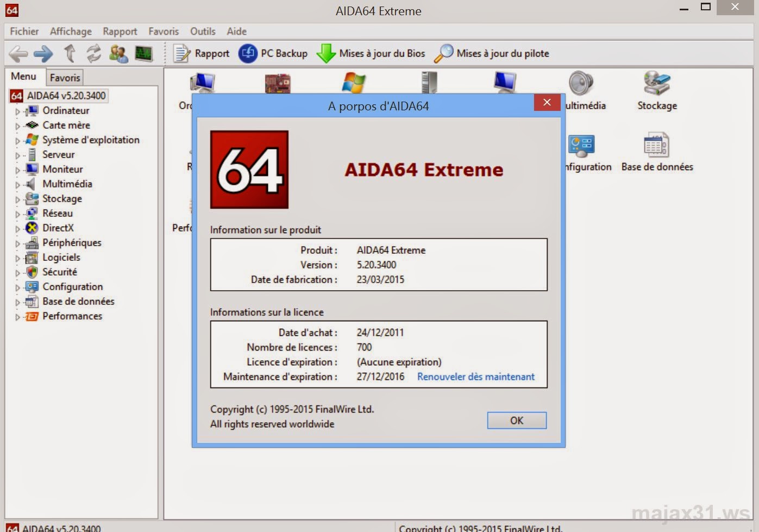This screenshot has width=759, height=532.
Task: Switch to the Menu tab
Action: (23, 77)
